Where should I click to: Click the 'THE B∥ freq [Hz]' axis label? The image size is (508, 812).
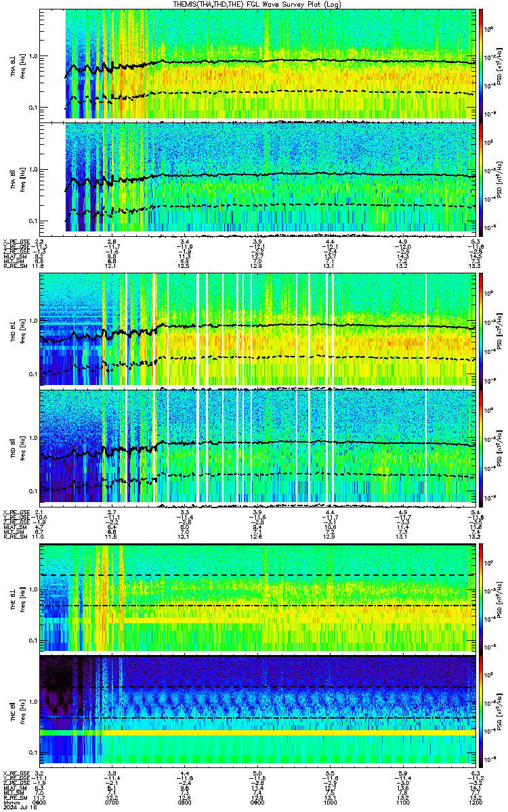click(x=16, y=711)
